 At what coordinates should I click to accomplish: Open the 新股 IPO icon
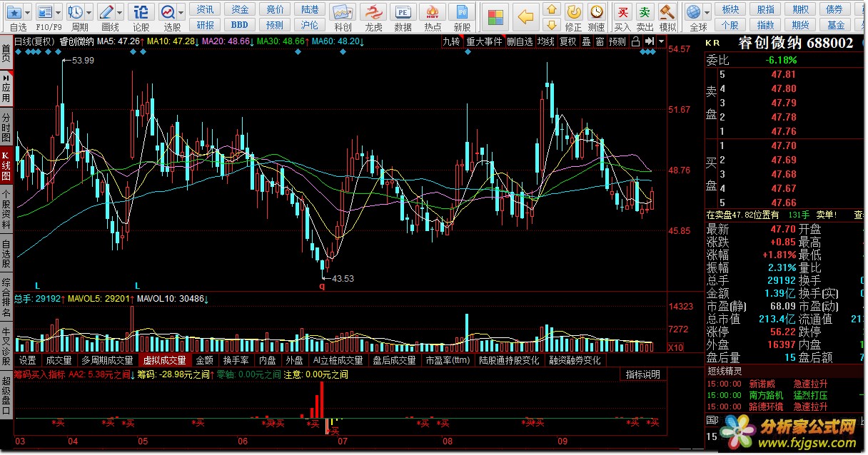[x=463, y=12]
